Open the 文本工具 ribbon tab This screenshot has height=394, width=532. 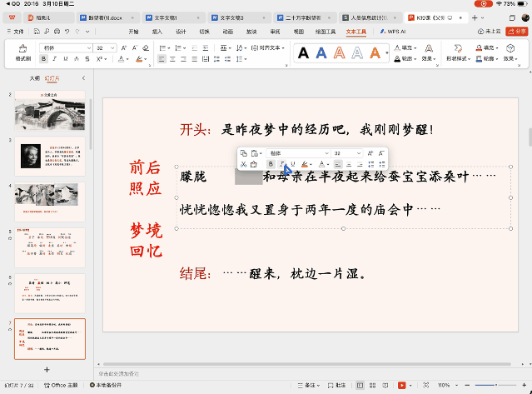point(355,31)
